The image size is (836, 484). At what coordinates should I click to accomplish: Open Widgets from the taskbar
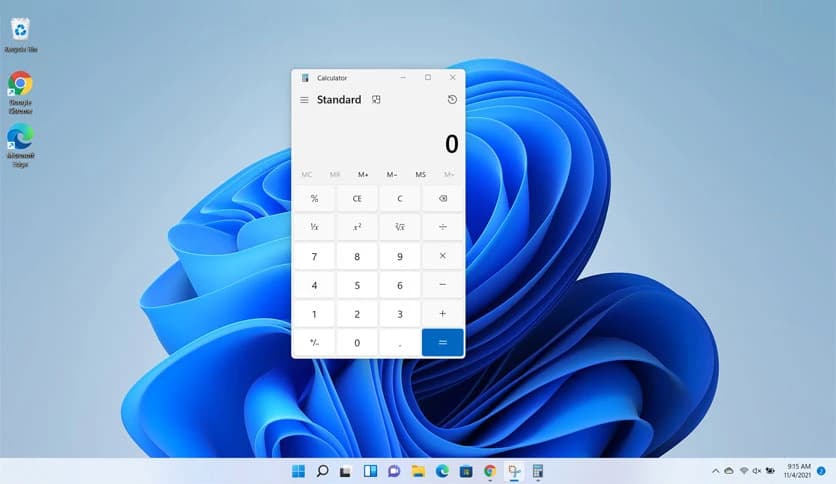tap(370, 471)
